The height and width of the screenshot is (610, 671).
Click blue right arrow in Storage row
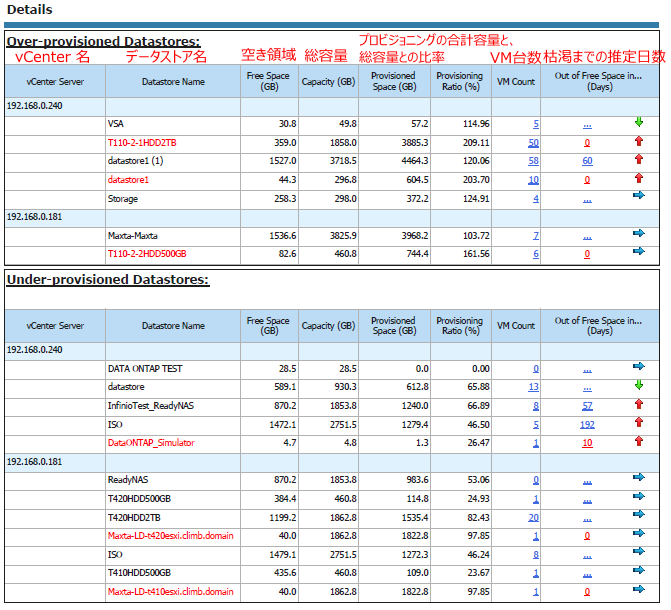638,196
